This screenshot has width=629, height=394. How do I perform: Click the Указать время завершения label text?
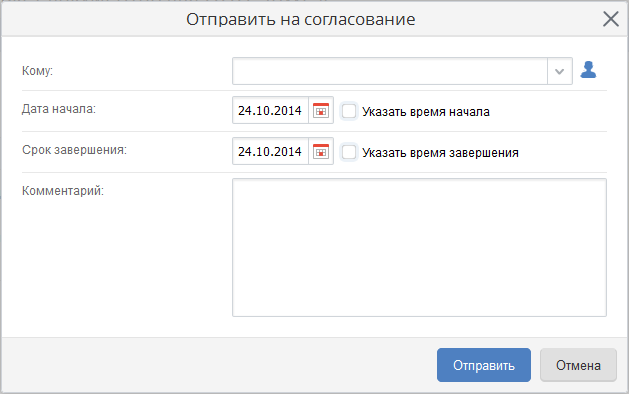[x=440, y=152]
